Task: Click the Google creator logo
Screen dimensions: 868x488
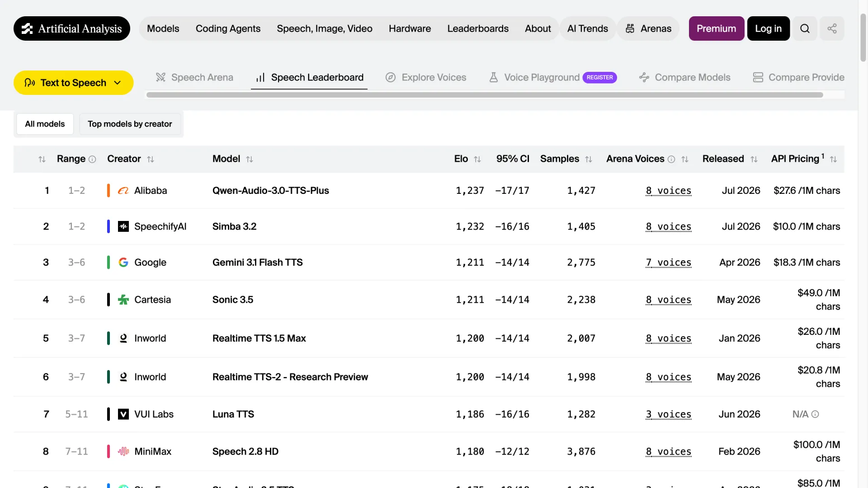Action: (x=123, y=263)
